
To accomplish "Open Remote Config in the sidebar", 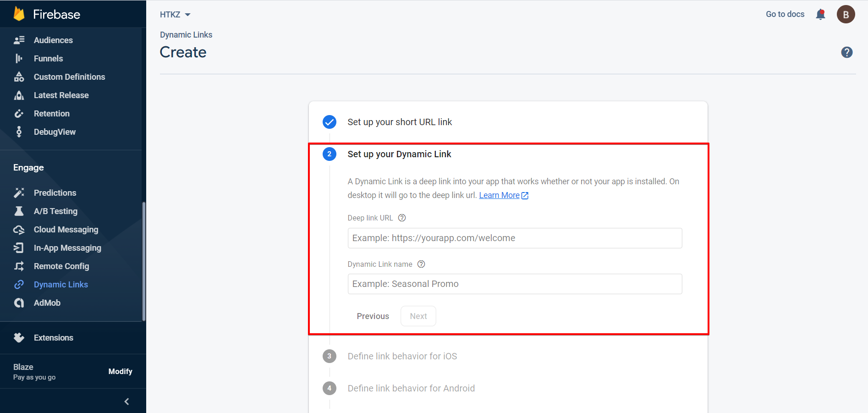I will (x=61, y=266).
